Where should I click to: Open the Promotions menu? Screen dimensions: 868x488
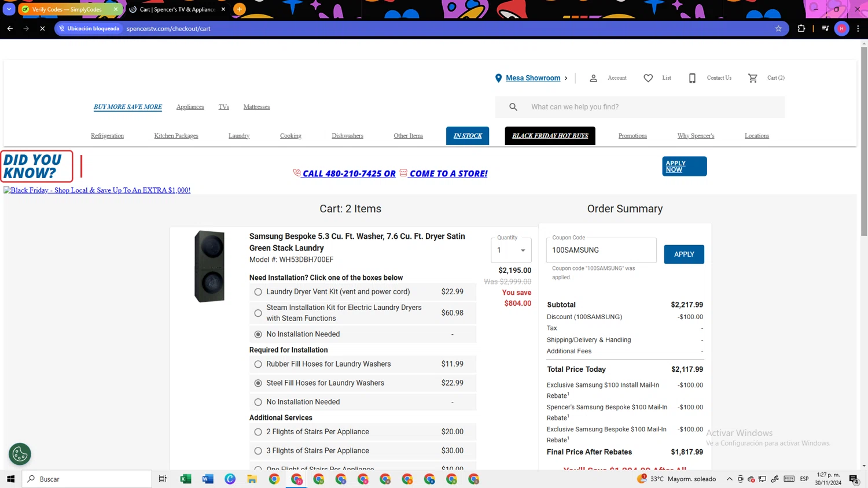click(x=632, y=136)
